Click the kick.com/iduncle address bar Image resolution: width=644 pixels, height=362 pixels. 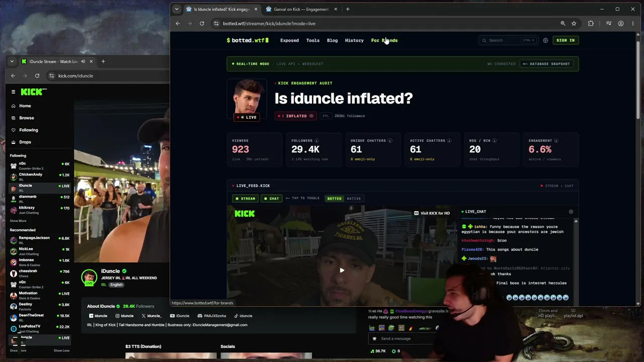click(x=108, y=76)
